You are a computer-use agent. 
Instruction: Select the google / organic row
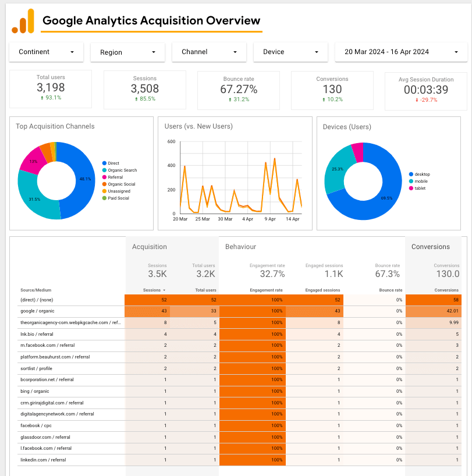point(239,311)
